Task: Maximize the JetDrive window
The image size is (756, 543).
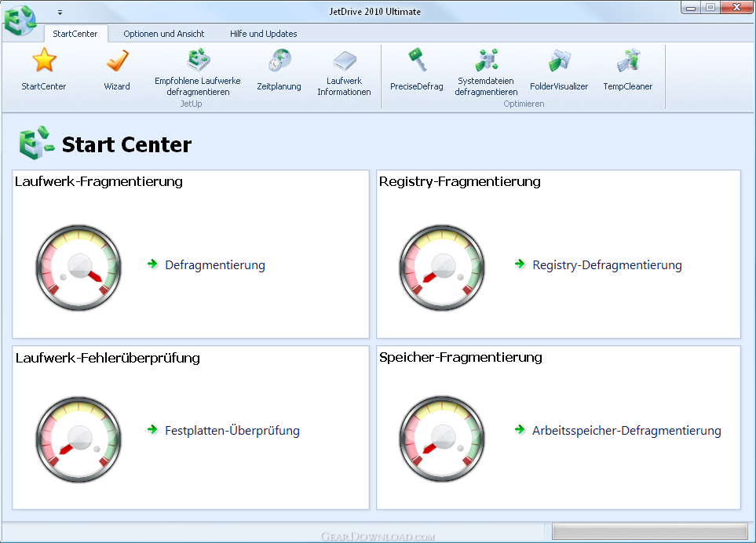Action: coord(710,8)
